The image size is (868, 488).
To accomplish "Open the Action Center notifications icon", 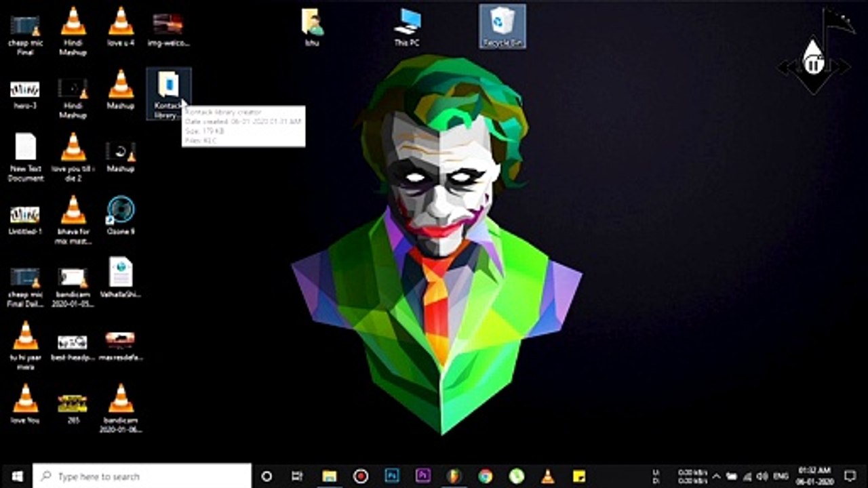I will (x=850, y=476).
